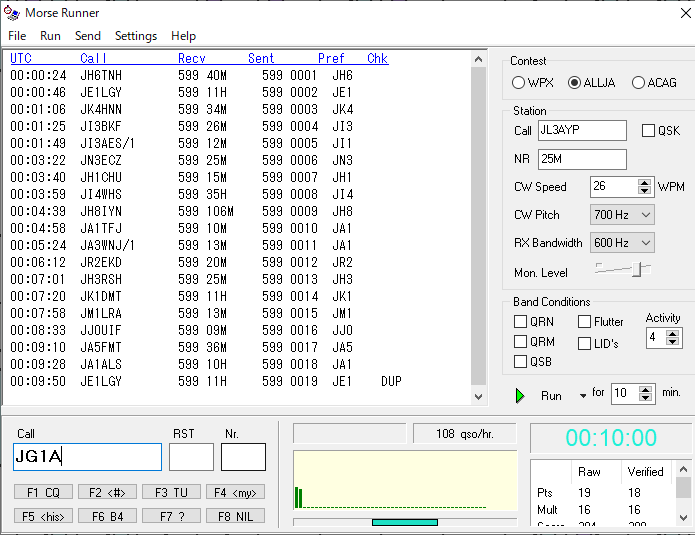Decrease CW Speed with down spinner arrow

pos(644,191)
